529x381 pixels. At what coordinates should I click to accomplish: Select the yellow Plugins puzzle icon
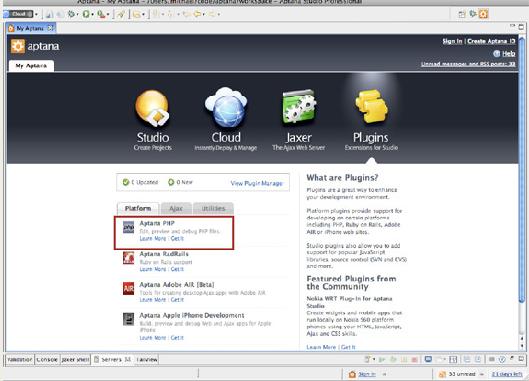point(371,107)
